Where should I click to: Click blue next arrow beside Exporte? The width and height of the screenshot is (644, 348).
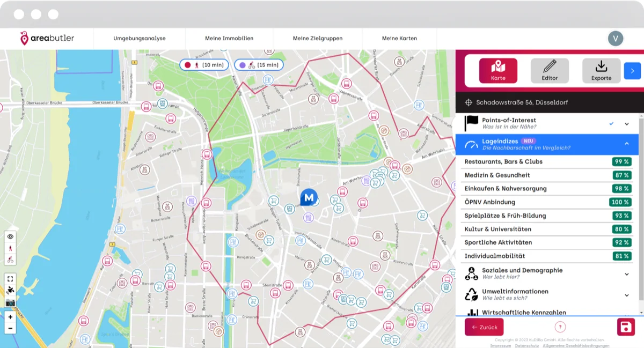[x=632, y=71]
